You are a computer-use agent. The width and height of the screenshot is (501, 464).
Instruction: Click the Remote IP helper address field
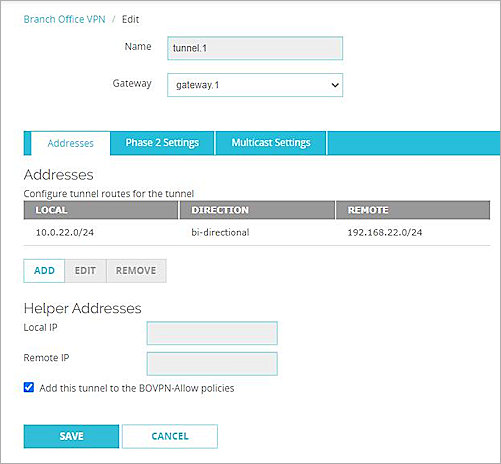[x=212, y=364]
